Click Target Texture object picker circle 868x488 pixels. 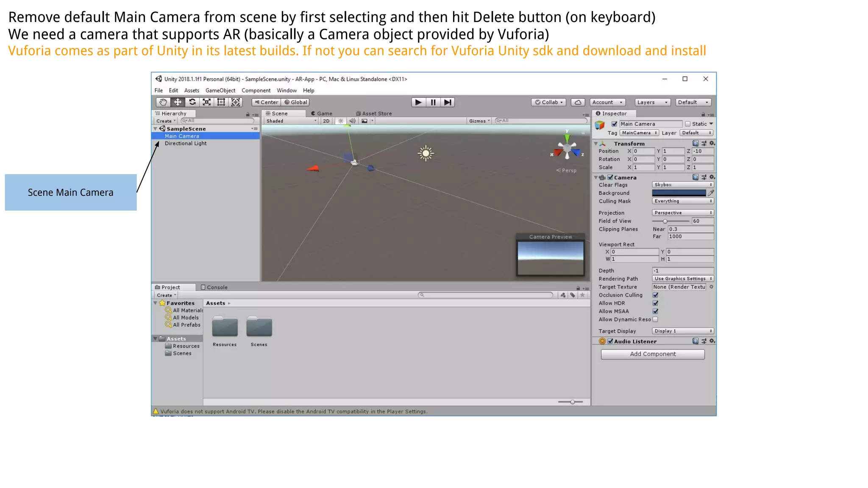coord(712,287)
